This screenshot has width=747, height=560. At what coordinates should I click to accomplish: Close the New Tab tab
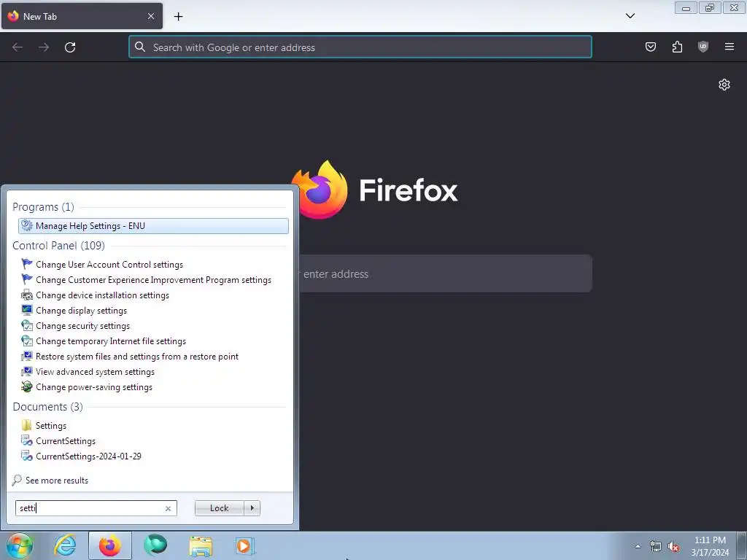click(x=151, y=16)
